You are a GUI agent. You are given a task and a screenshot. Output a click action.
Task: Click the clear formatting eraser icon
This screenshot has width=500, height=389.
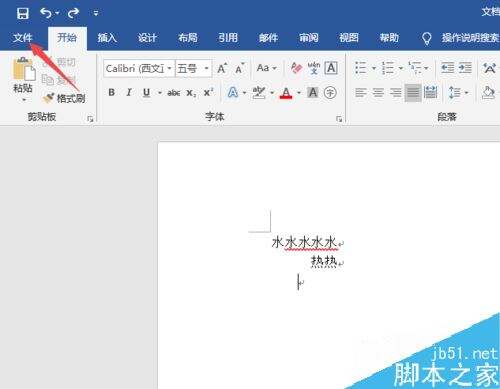click(296, 68)
